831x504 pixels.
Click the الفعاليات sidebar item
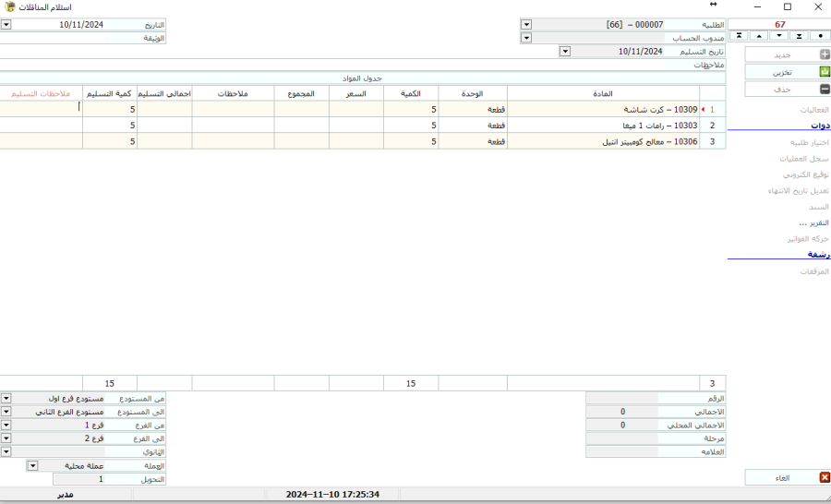814,110
